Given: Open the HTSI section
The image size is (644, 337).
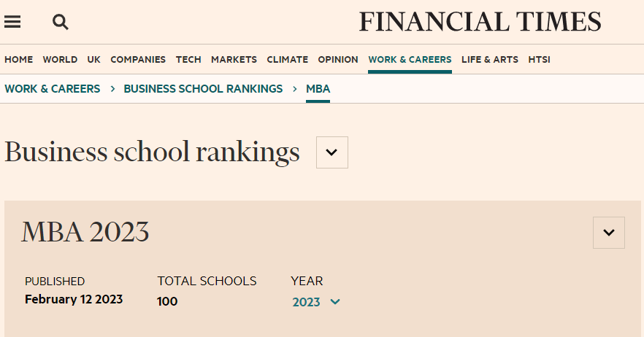Looking at the screenshot, I should (539, 60).
